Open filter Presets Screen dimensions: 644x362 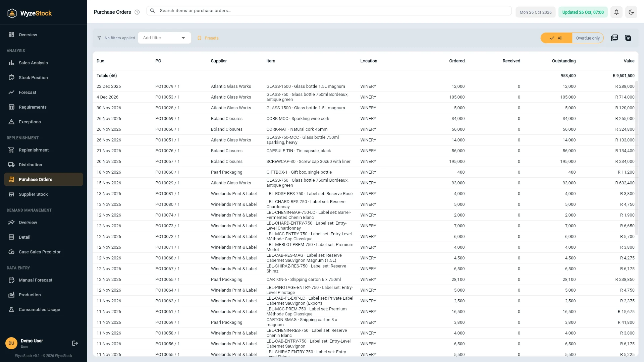click(x=208, y=38)
